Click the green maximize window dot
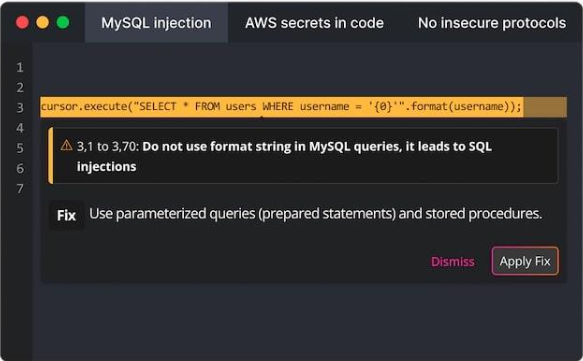The width and height of the screenshot is (583, 361). (x=63, y=22)
